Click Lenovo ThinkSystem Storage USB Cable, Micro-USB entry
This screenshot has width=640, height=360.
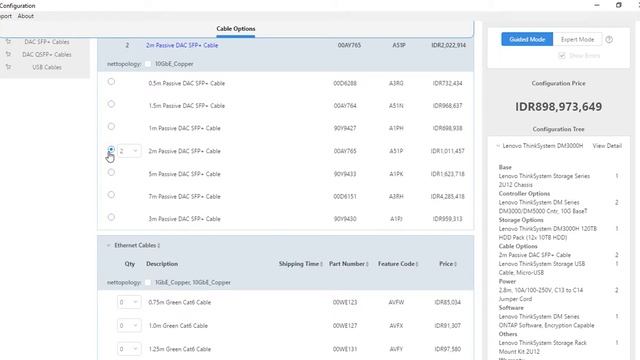point(542,268)
